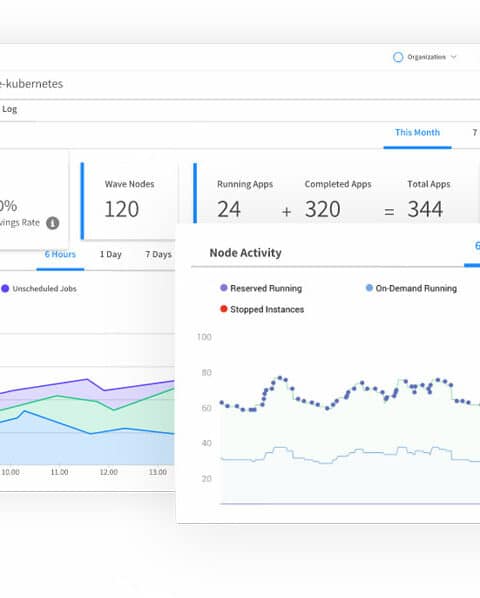Toggle the Unscheduled Jobs legend dot
The height and width of the screenshot is (598, 480).
[x=5, y=289]
